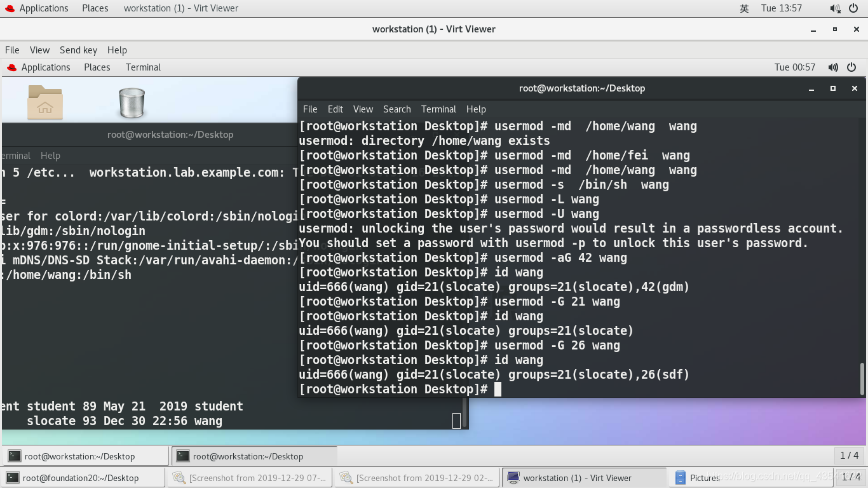868x488 pixels.
Task: Click output 'groups=21(slocate),26(sdf)'
Action: (x=599, y=375)
